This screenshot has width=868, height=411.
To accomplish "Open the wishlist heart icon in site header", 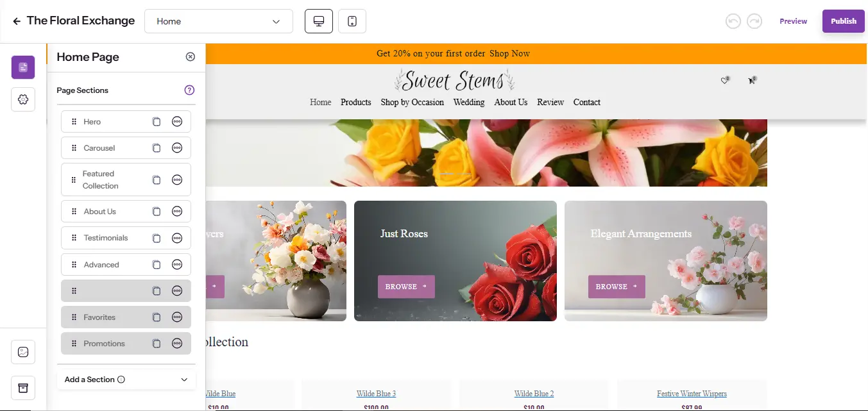I will tap(725, 80).
